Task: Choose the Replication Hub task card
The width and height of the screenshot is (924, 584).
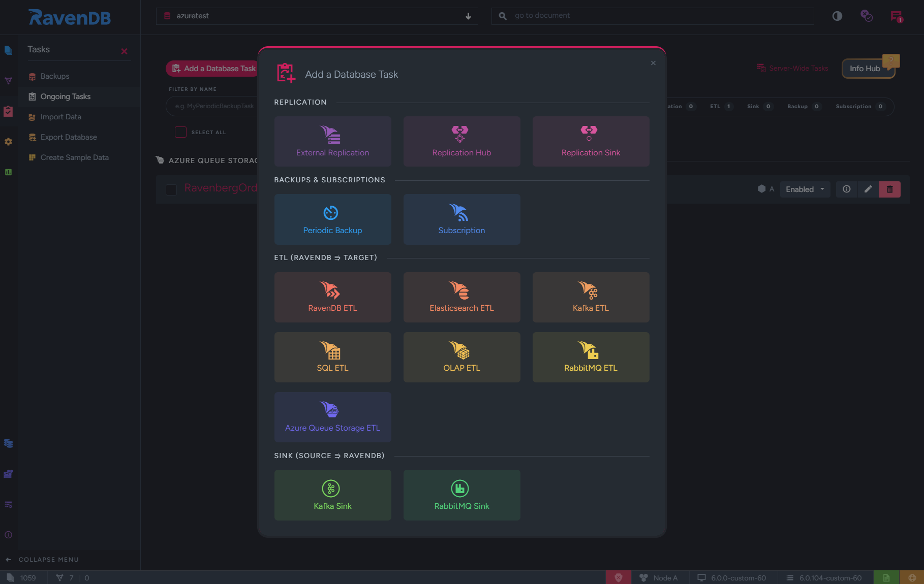Action: coord(462,142)
